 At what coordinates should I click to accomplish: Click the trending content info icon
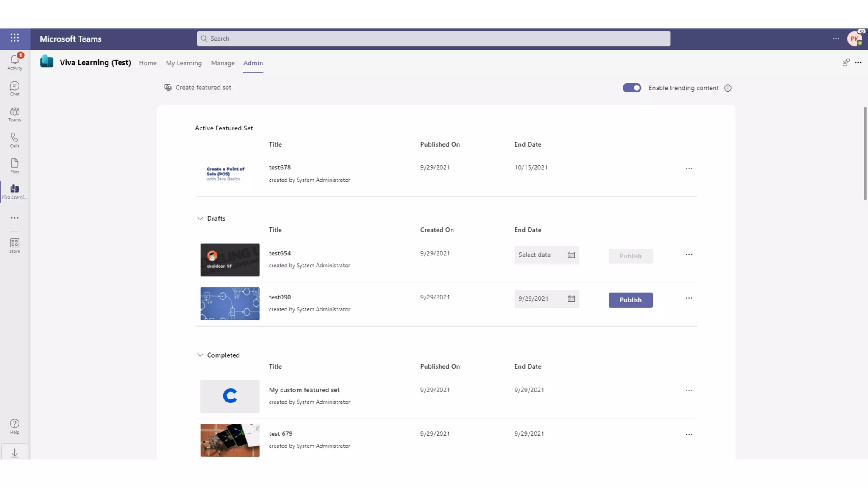click(728, 88)
